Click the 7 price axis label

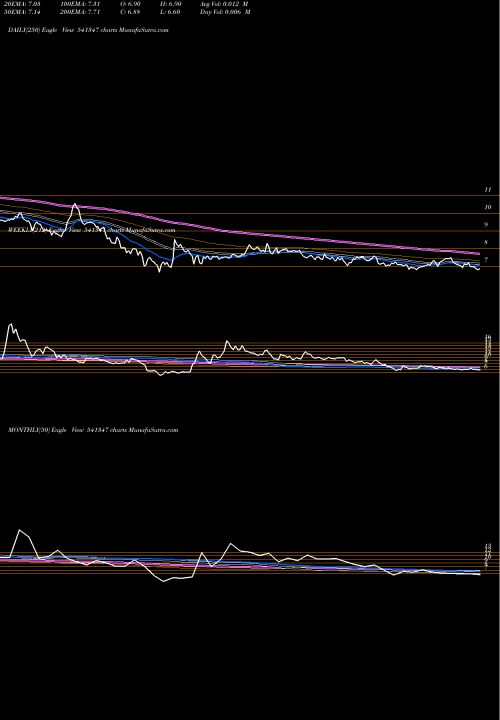click(x=487, y=260)
